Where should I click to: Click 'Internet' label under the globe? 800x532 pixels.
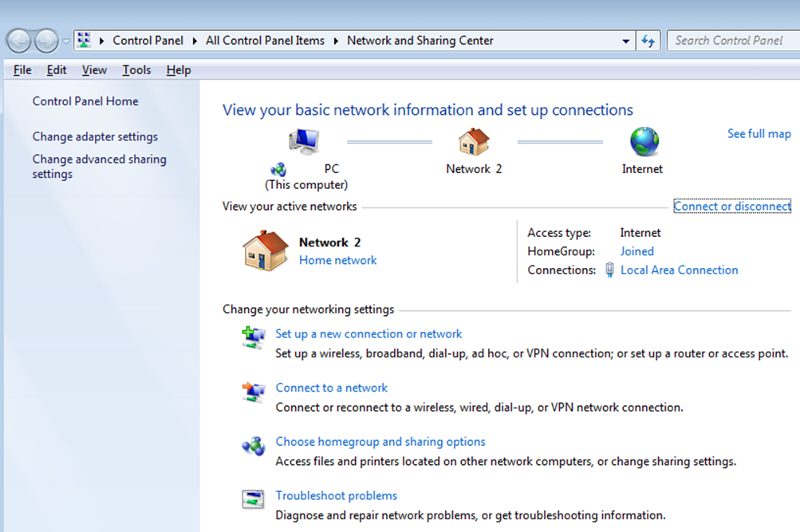click(x=642, y=169)
